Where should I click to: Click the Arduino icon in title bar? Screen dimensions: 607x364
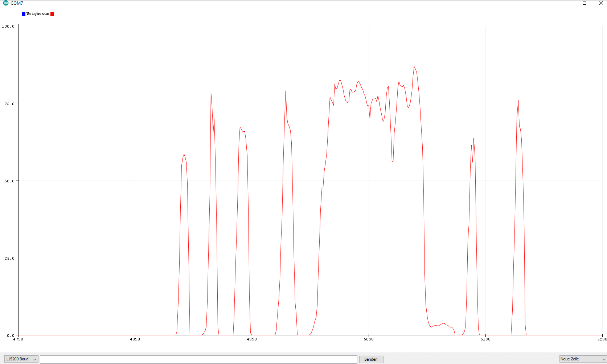tap(6, 3)
